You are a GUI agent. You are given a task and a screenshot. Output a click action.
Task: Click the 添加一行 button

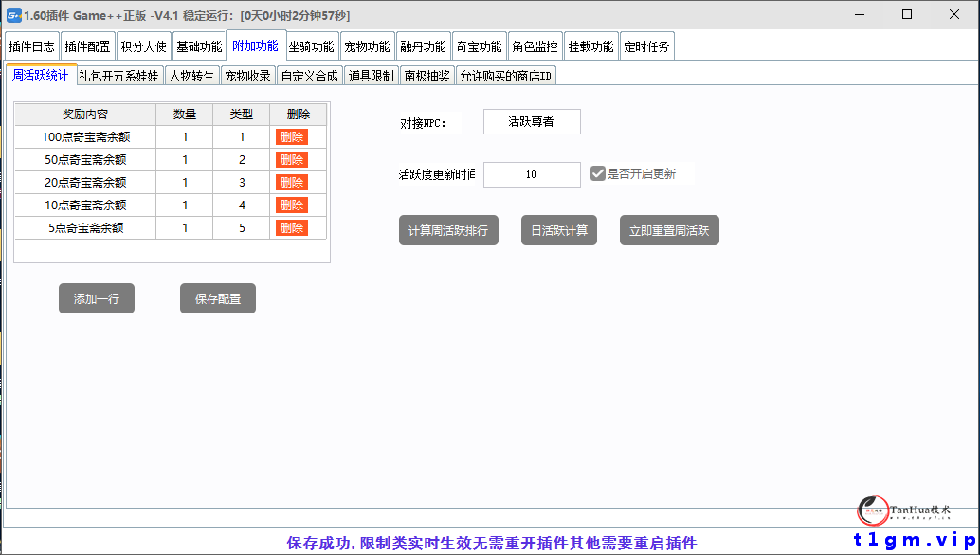pos(96,297)
